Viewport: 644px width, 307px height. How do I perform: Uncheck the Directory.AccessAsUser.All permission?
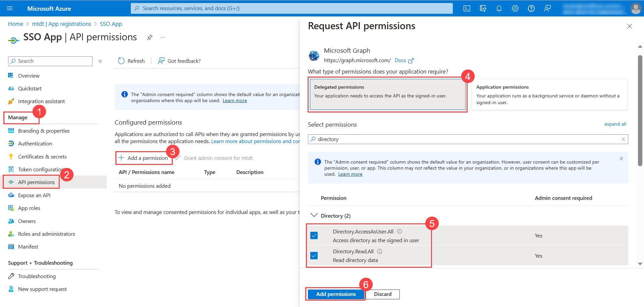pos(314,235)
